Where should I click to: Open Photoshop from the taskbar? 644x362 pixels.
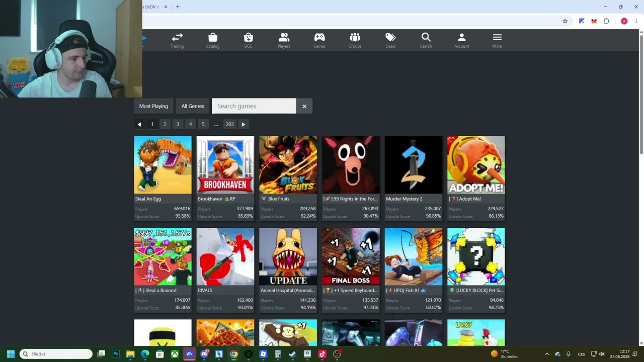[x=116, y=354]
